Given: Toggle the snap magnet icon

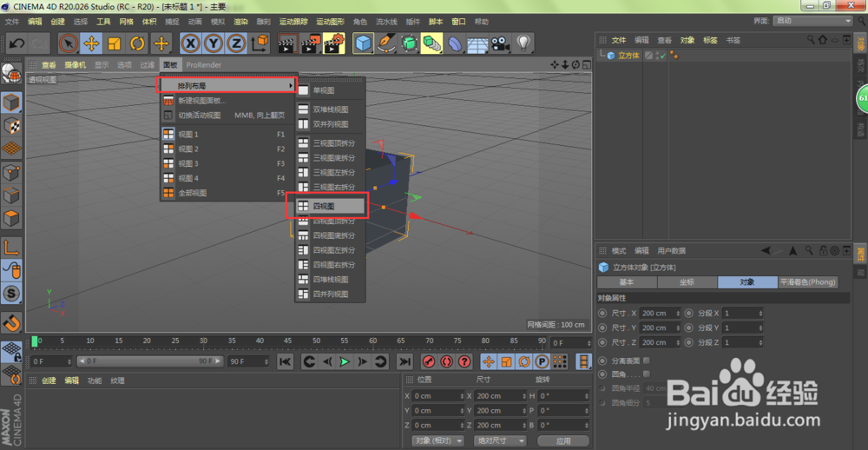Looking at the screenshot, I should 11,322.
